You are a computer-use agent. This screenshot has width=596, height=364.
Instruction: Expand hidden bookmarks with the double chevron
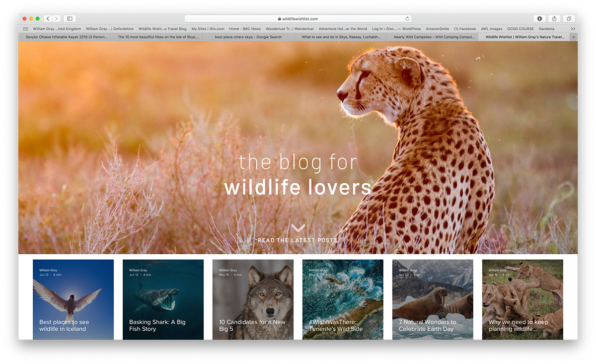pos(573,29)
